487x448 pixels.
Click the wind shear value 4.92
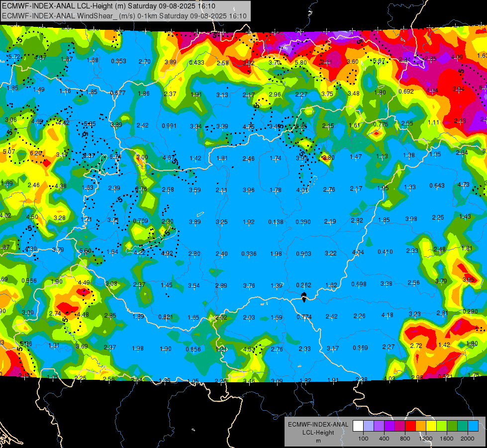click(167, 253)
